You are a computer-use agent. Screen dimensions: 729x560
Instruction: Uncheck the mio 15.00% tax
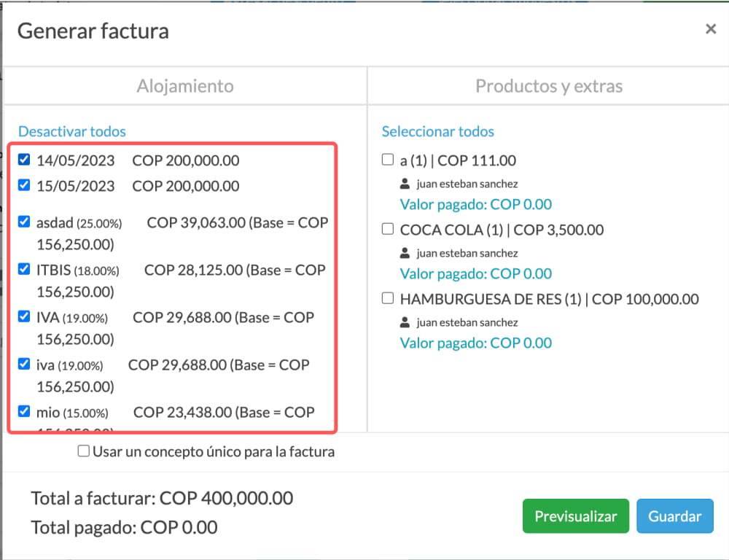24,411
